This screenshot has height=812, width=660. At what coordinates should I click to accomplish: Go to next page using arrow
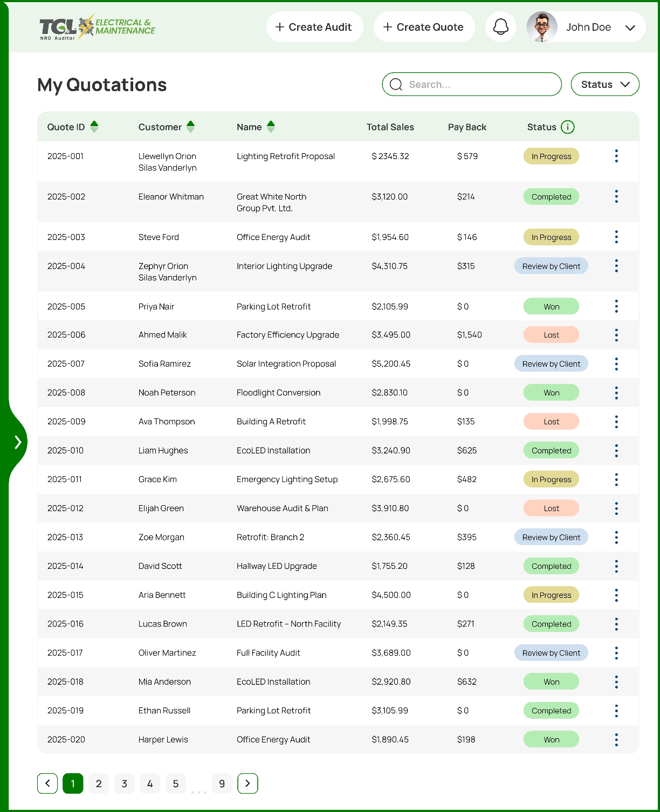click(x=247, y=783)
